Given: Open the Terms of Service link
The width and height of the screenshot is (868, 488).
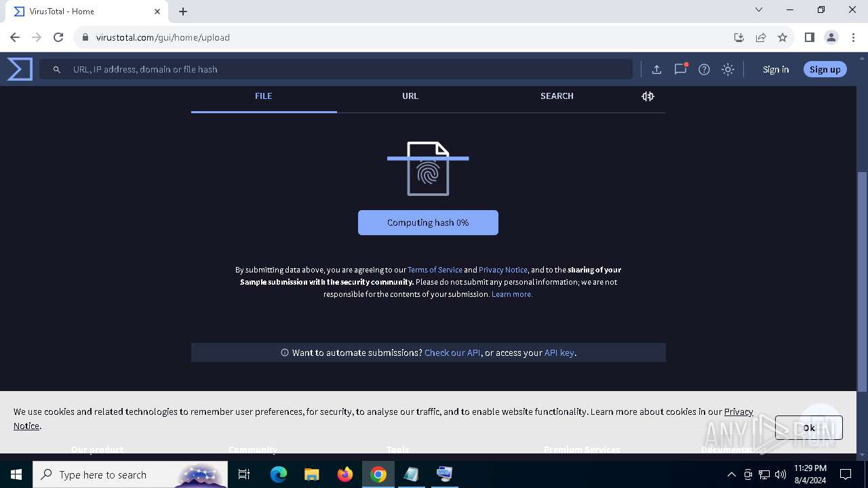Looking at the screenshot, I should point(435,270).
